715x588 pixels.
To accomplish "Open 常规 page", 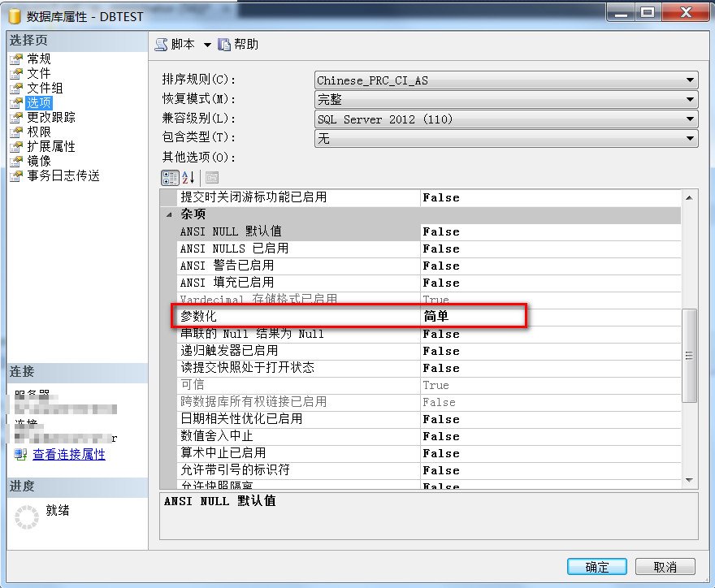I will pos(39,58).
